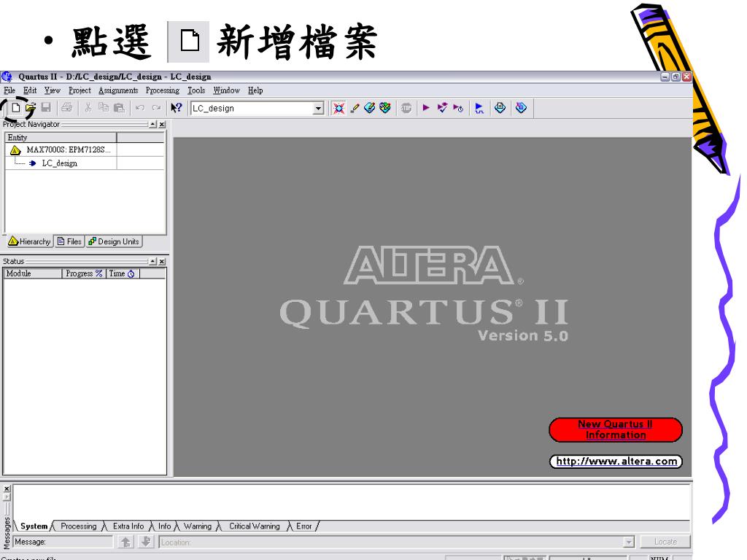Open the Tools menu

pos(196,90)
